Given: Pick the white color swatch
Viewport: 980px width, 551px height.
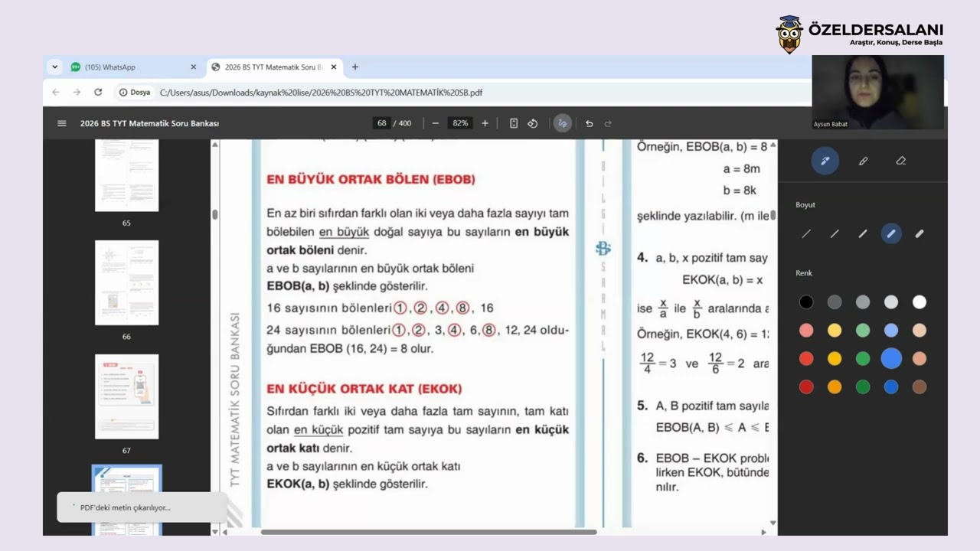Looking at the screenshot, I should (920, 302).
